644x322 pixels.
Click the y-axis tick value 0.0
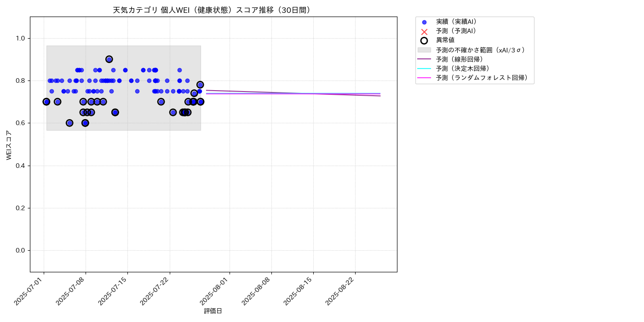21,250
